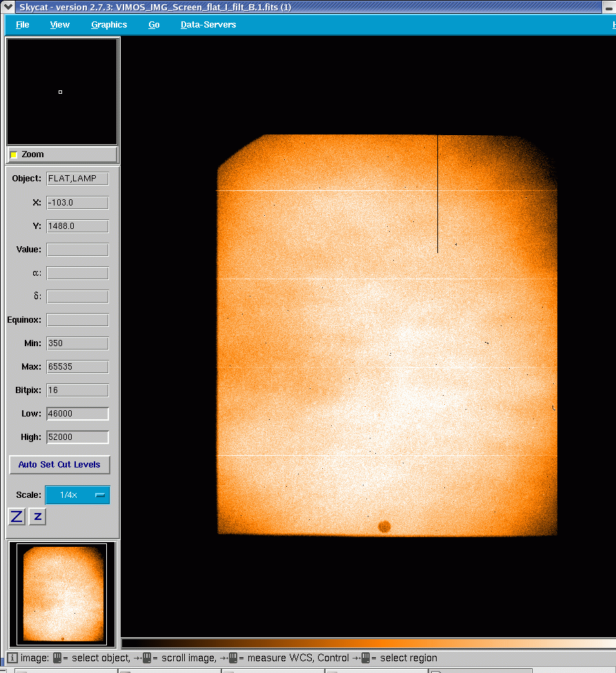Click the High cut level field

point(77,437)
